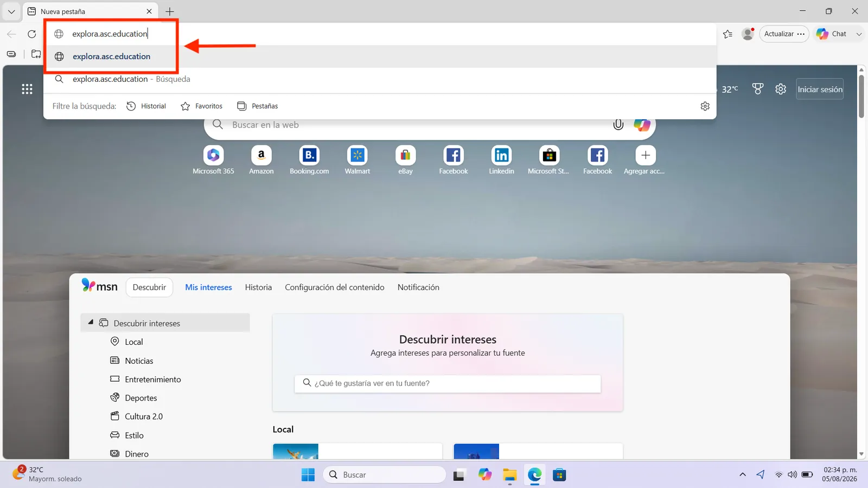868x488 pixels.
Task: Start voice search with microphone icon
Action: (618, 125)
